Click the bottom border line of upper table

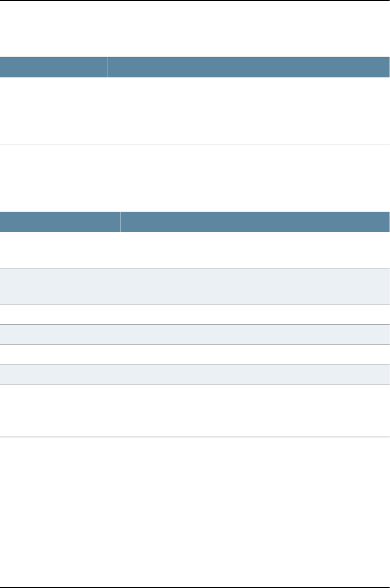coord(195,145)
